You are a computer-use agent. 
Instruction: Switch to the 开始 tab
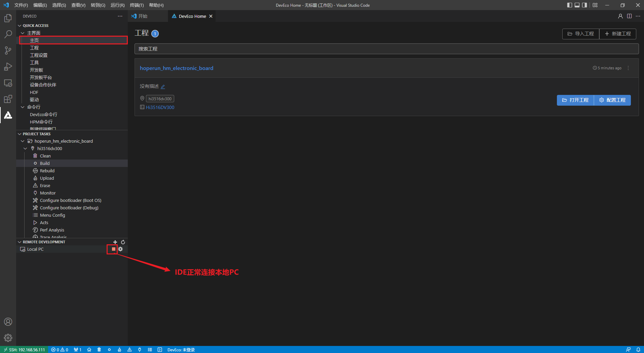[x=143, y=16]
